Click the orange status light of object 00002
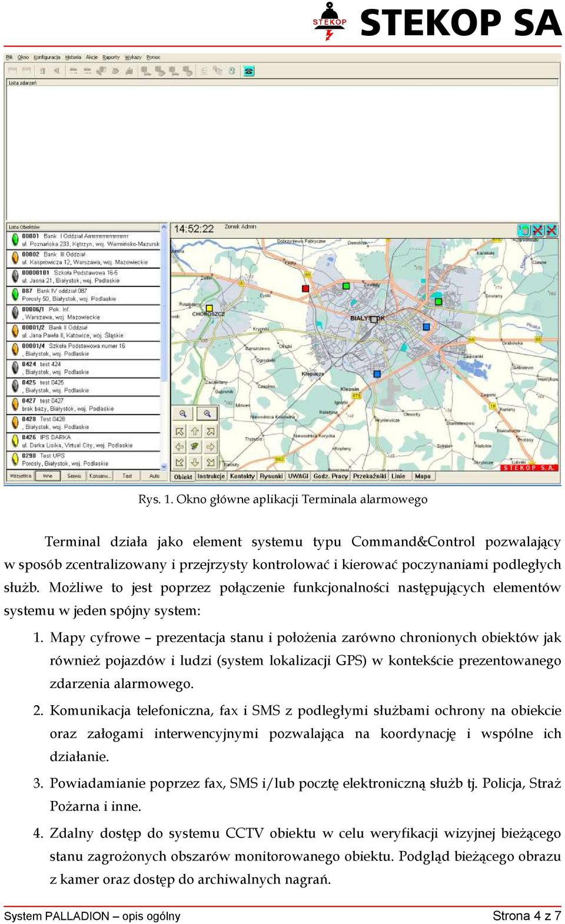565x924 pixels. (x=15, y=258)
